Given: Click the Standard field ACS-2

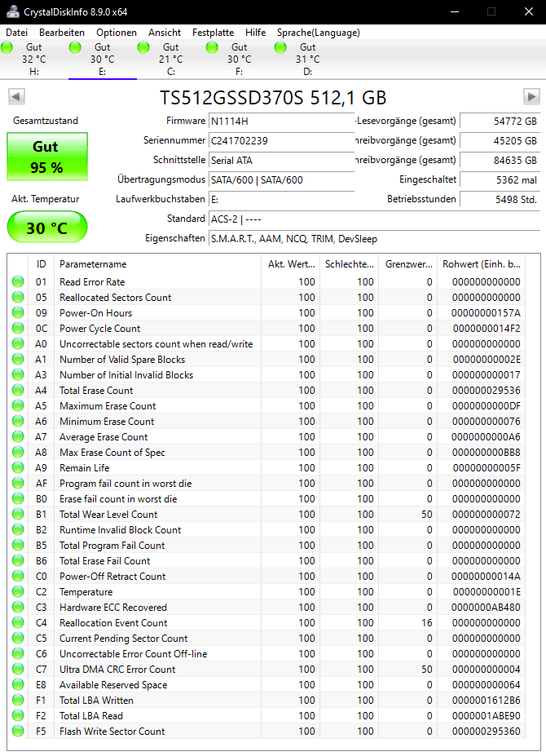Looking at the screenshot, I should [x=374, y=219].
